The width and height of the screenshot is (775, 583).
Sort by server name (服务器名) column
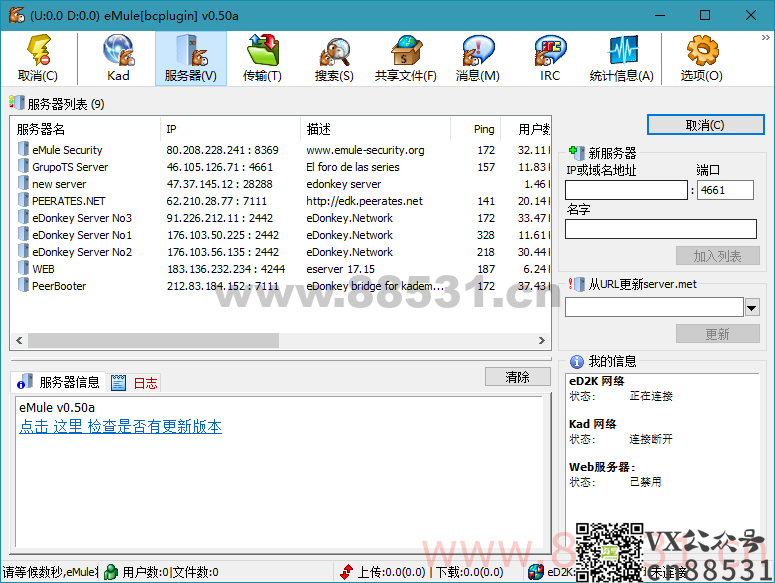click(x=86, y=129)
